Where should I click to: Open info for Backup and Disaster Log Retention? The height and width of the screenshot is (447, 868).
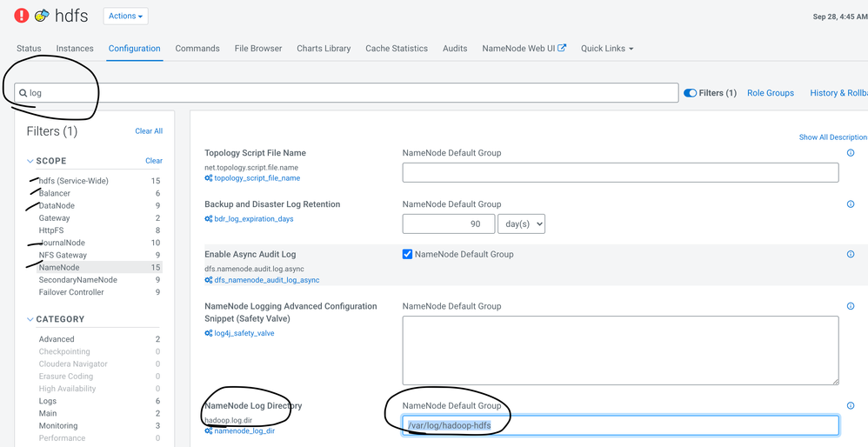pos(851,204)
